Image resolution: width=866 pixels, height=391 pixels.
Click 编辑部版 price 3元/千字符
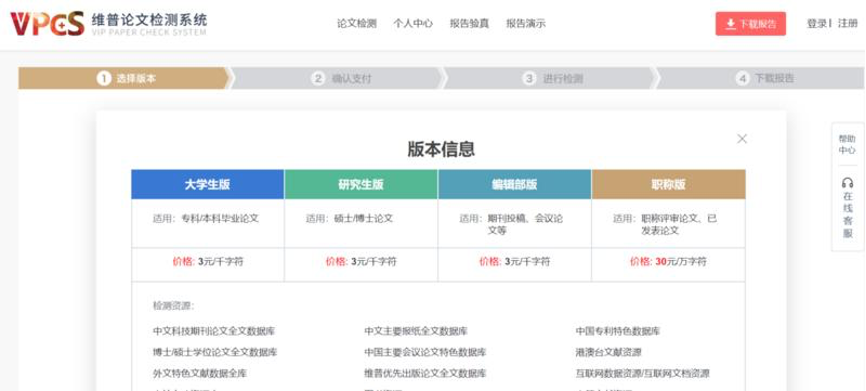(x=515, y=262)
